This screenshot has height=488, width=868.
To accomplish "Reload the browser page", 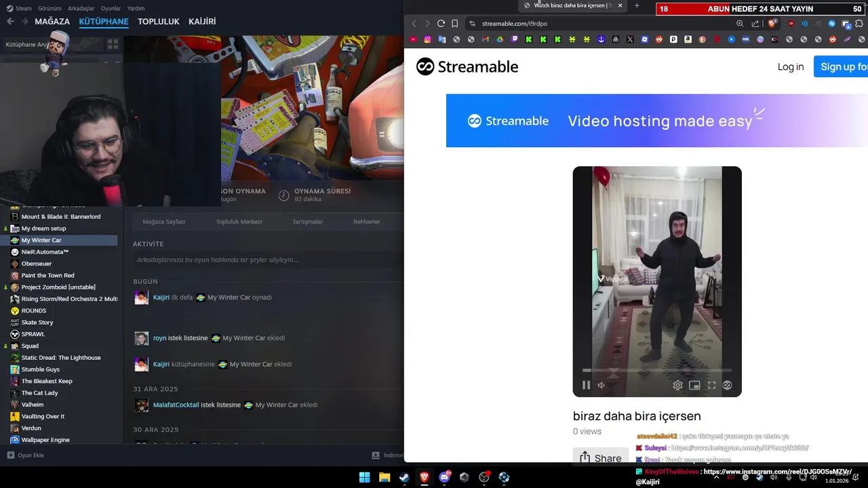I will coord(441,23).
